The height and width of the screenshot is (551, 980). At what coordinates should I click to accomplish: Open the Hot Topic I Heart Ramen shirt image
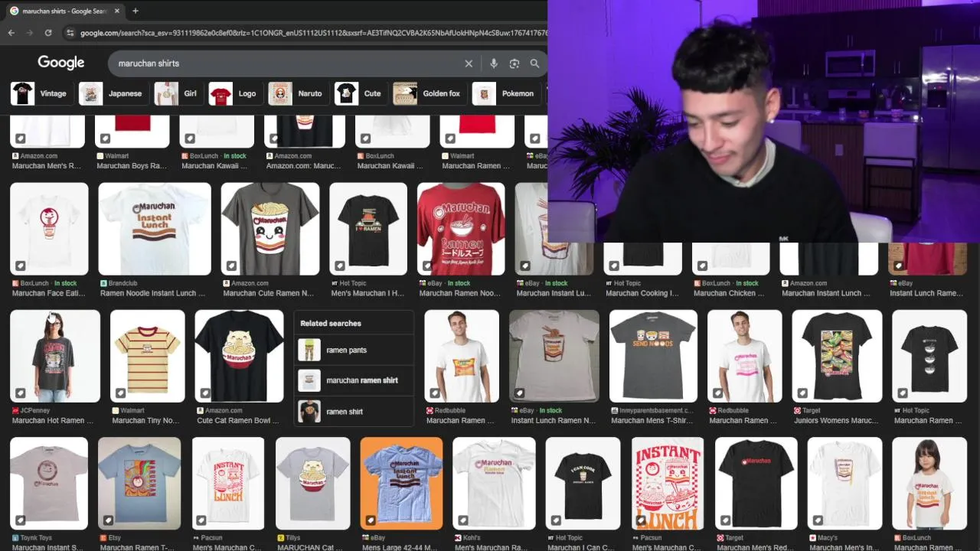(x=368, y=229)
